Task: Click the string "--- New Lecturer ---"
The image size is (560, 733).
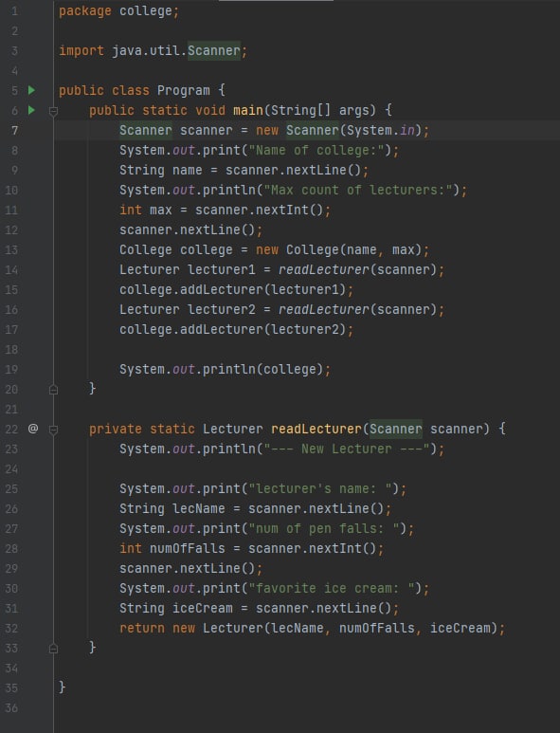Action: pyautogui.click(x=347, y=449)
